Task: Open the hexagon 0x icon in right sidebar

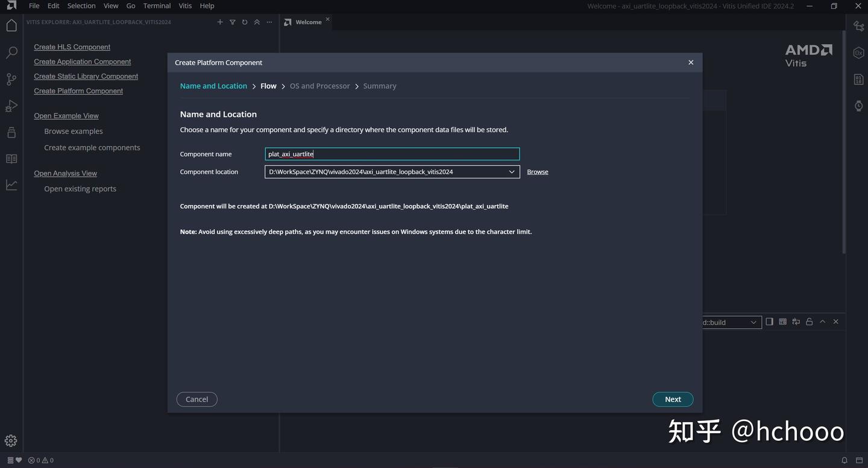Action: (x=858, y=52)
